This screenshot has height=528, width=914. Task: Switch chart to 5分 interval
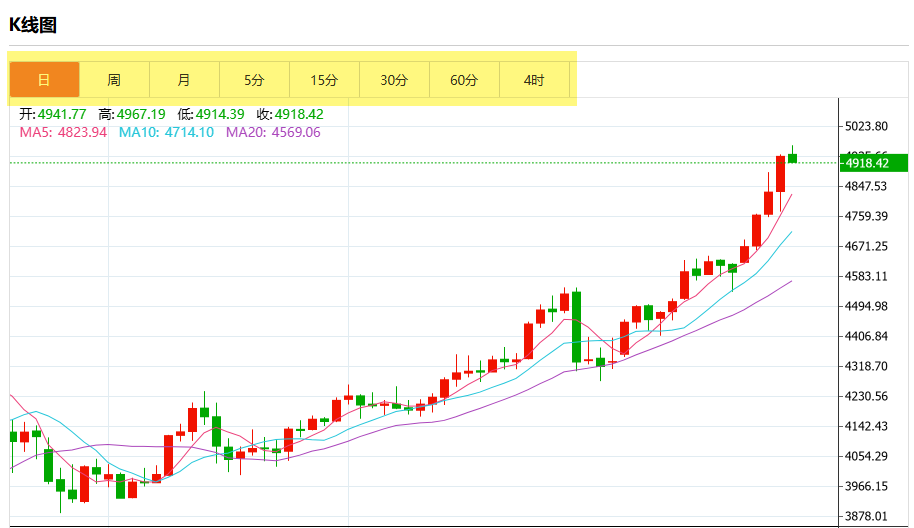click(x=254, y=80)
